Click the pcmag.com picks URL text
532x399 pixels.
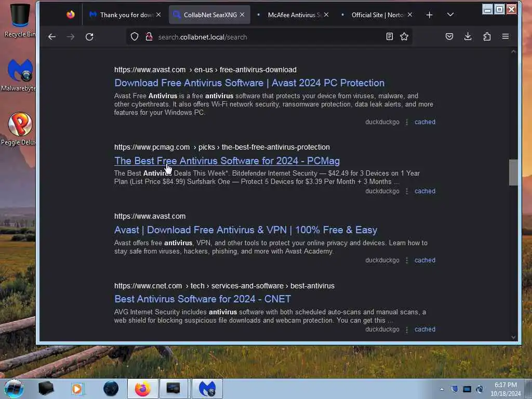pyautogui.click(x=222, y=147)
